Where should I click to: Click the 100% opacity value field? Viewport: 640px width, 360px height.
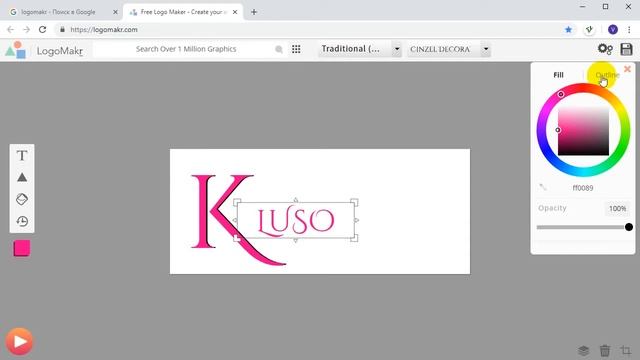617,208
